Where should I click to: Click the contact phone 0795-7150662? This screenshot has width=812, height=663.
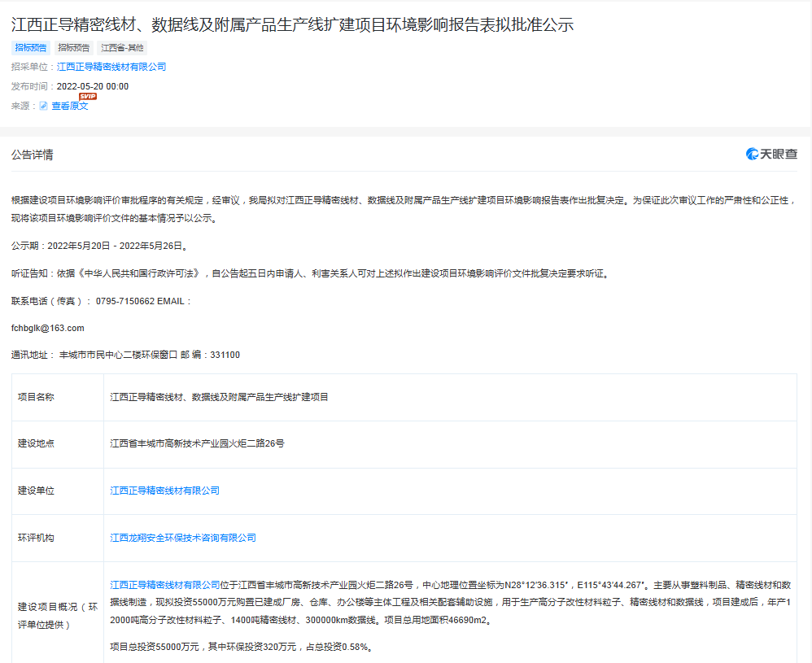(x=125, y=301)
